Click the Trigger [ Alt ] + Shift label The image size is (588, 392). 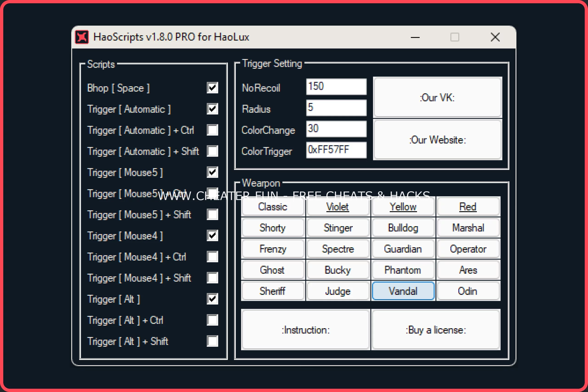127,341
